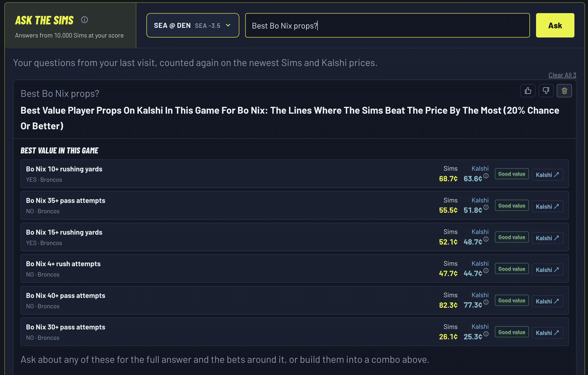Screen dimensions: 588x375
Task: Click Kalshi info icon for 30+ pass attempts
Action: click(486, 334)
